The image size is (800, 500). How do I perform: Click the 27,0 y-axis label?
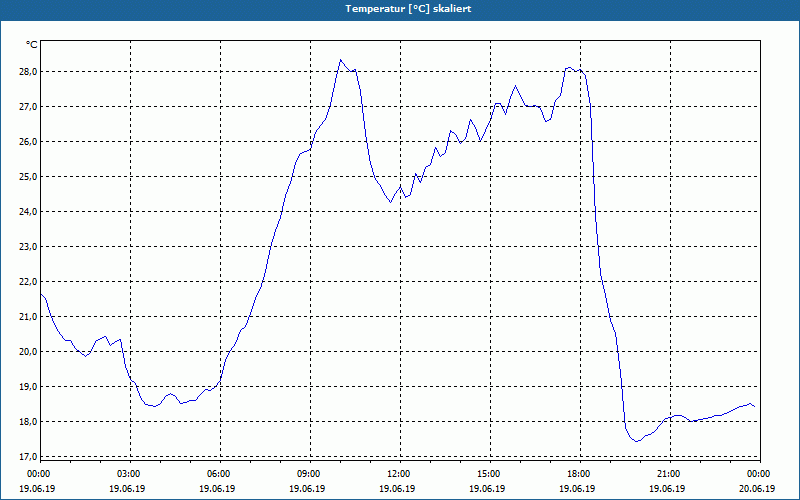click(x=29, y=107)
